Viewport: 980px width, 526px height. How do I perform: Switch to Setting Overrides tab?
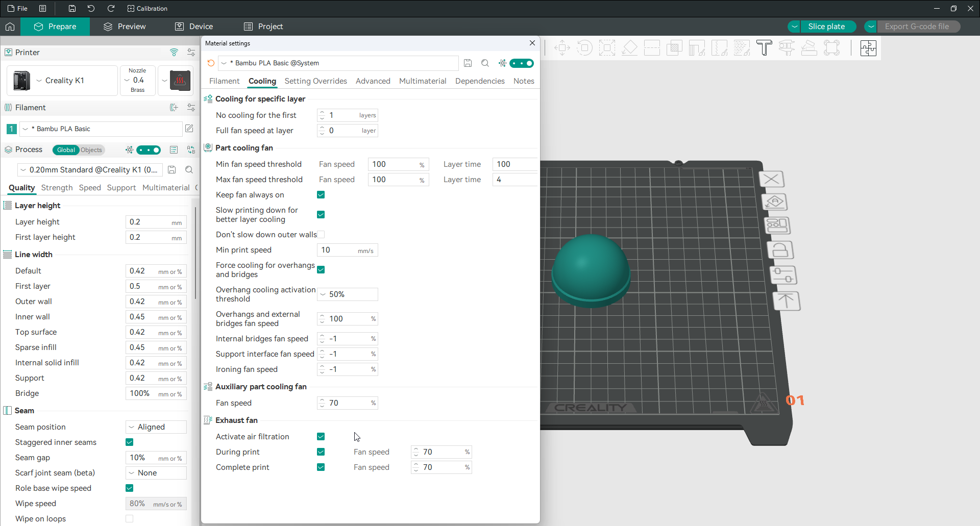pyautogui.click(x=315, y=81)
